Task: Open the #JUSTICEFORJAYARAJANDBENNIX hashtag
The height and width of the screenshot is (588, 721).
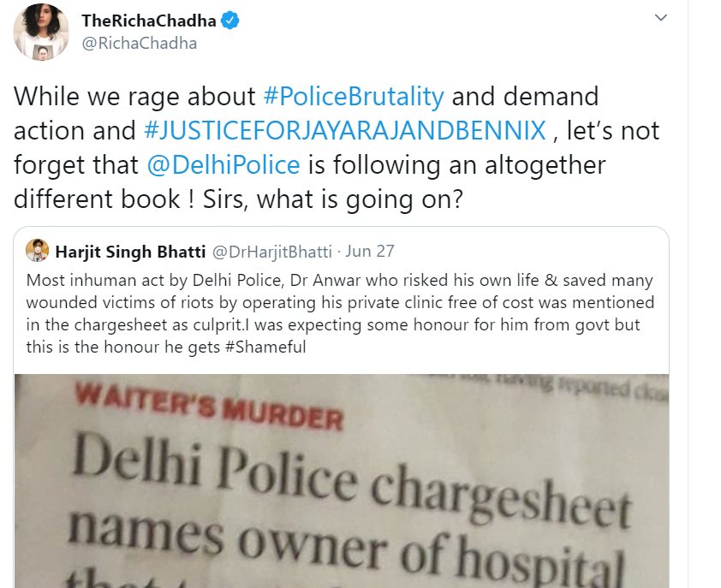Action: [345, 131]
